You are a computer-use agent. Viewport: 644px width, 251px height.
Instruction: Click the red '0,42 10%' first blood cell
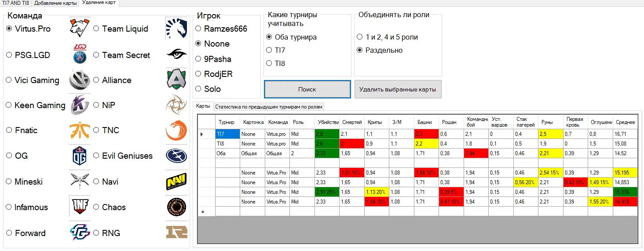pos(575,182)
